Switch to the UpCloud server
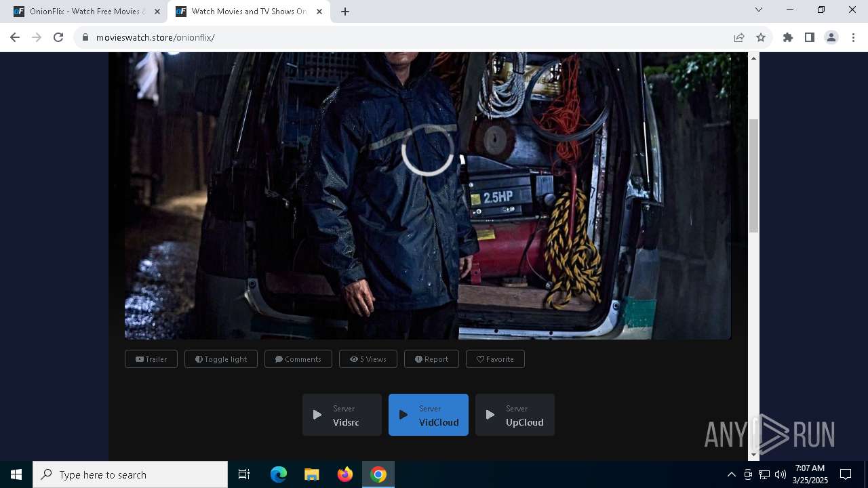The width and height of the screenshot is (868, 488). click(x=515, y=415)
